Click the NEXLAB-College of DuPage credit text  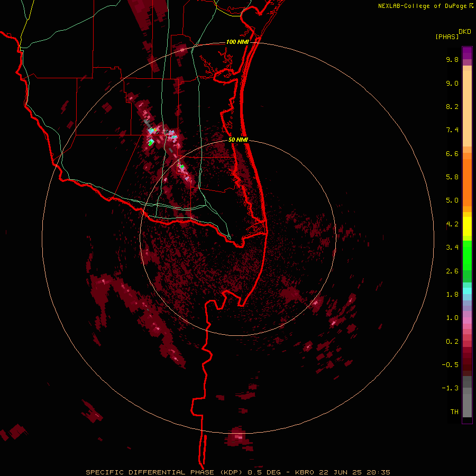tap(423, 6)
